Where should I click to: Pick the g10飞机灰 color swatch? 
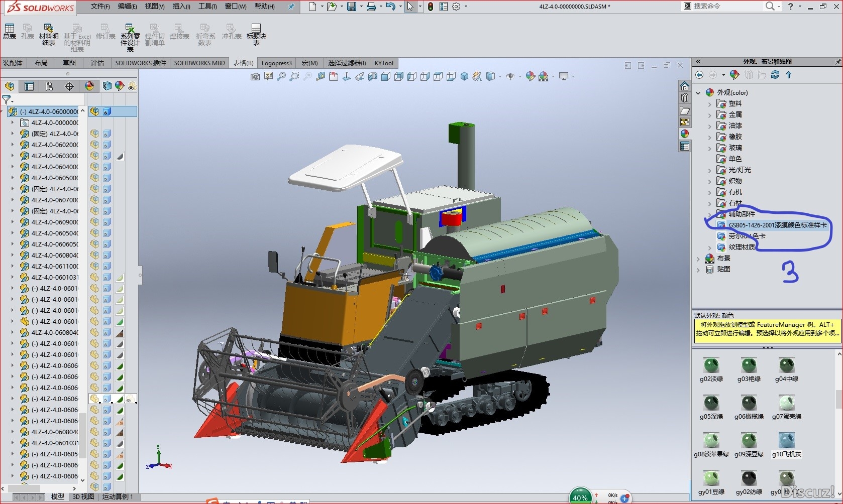coord(787,445)
